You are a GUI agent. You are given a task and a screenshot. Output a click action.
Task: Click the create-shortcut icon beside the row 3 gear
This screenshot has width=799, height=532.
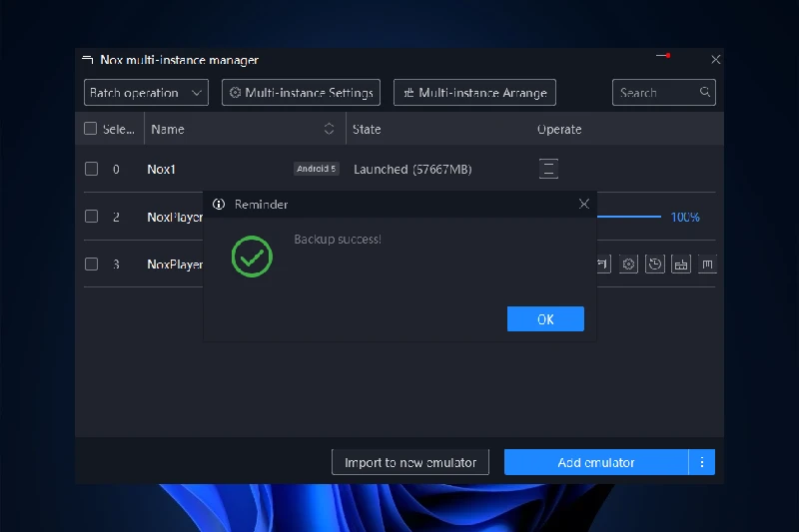coord(603,265)
